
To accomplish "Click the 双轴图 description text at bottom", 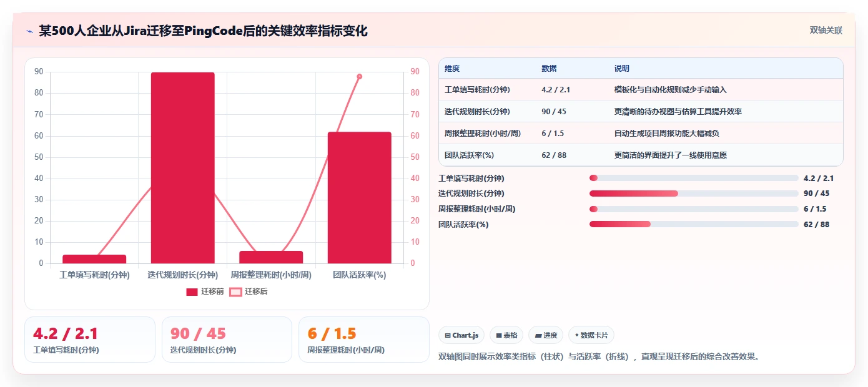I will (599, 357).
